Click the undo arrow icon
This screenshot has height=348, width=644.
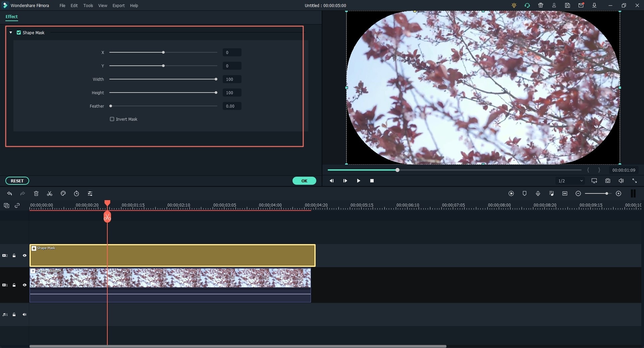tap(9, 193)
